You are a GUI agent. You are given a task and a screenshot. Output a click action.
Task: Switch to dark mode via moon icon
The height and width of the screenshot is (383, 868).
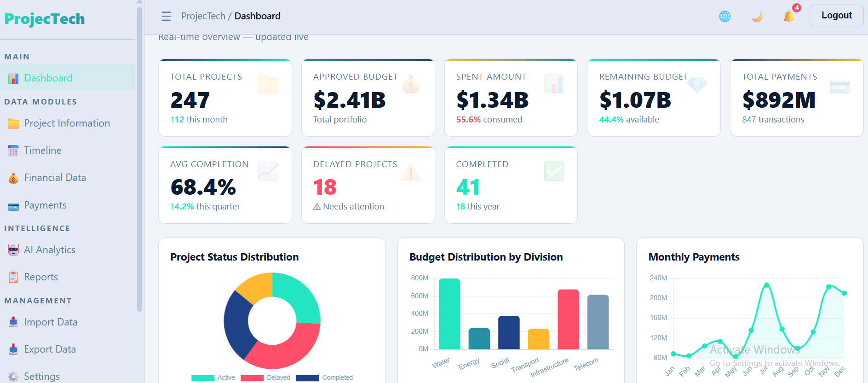pos(757,17)
